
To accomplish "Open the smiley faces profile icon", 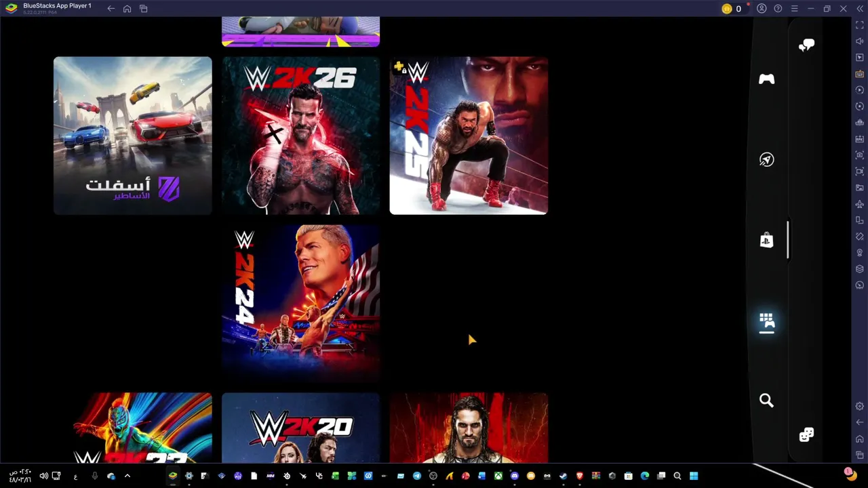I will [x=806, y=434].
